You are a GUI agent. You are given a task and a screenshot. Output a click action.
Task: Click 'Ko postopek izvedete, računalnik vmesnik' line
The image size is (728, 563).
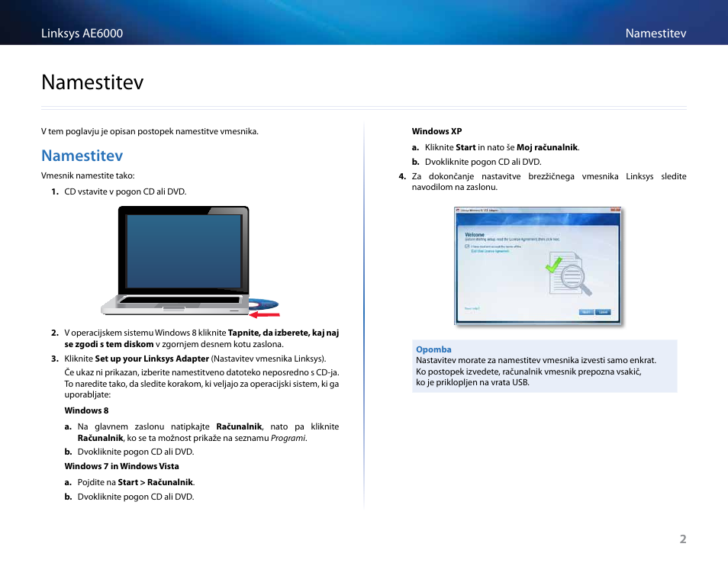click(528, 372)
